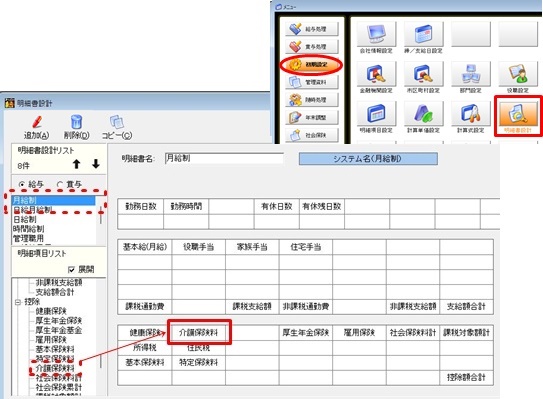Select 給与処理 in the side menu
The height and width of the screenshot is (399, 543).
pyautogui.click(x=311, y=29)
